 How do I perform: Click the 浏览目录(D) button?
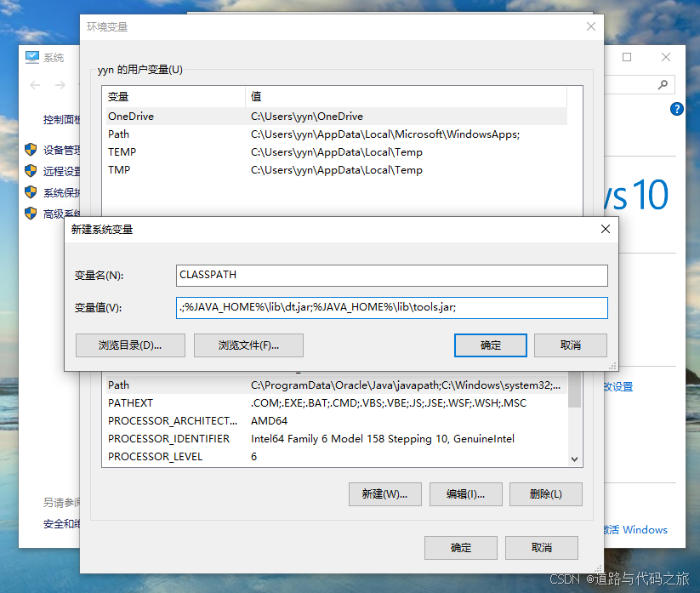pos(129,345)
